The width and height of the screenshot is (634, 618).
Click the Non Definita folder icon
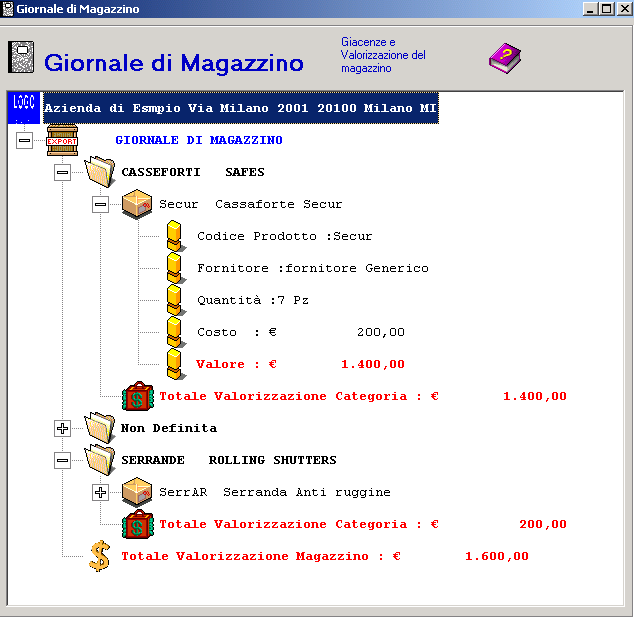pos(100,428)
